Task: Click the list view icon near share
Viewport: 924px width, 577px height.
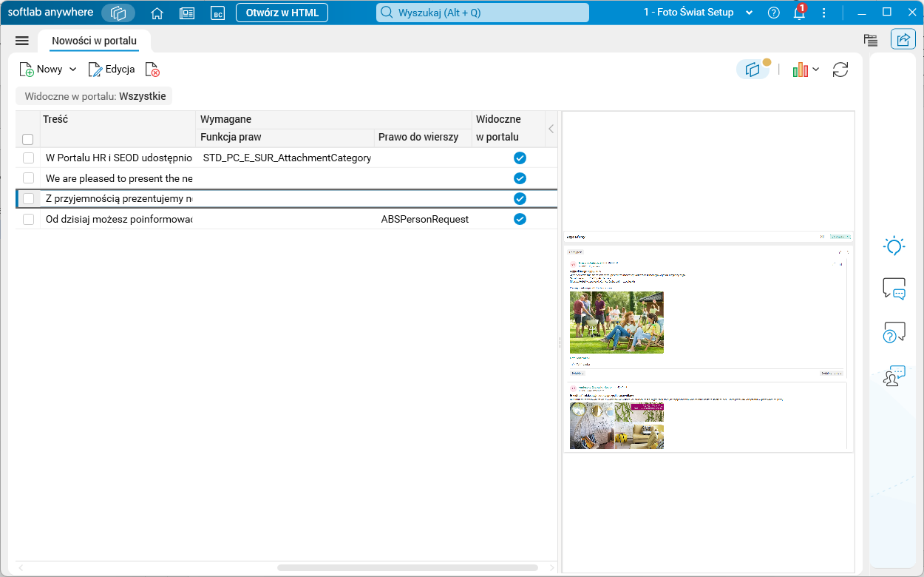Action: 871,40
